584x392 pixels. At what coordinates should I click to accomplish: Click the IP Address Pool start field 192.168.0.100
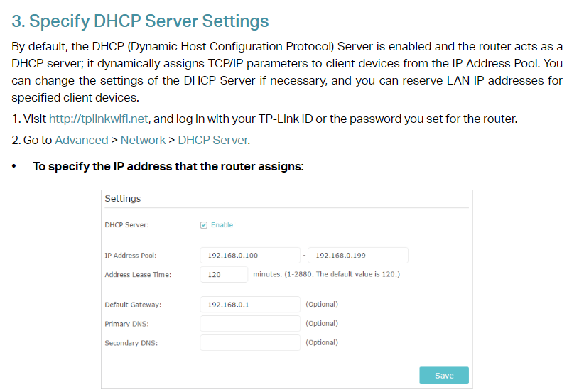[250, 256]
